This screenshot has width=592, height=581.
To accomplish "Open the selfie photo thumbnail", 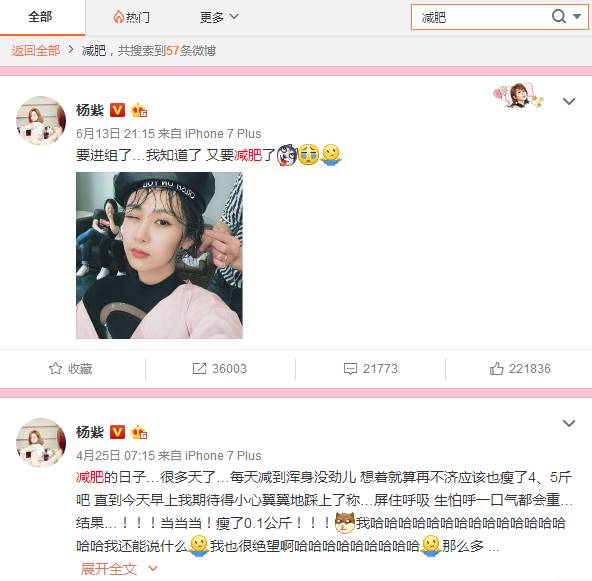I will point(159,255).
